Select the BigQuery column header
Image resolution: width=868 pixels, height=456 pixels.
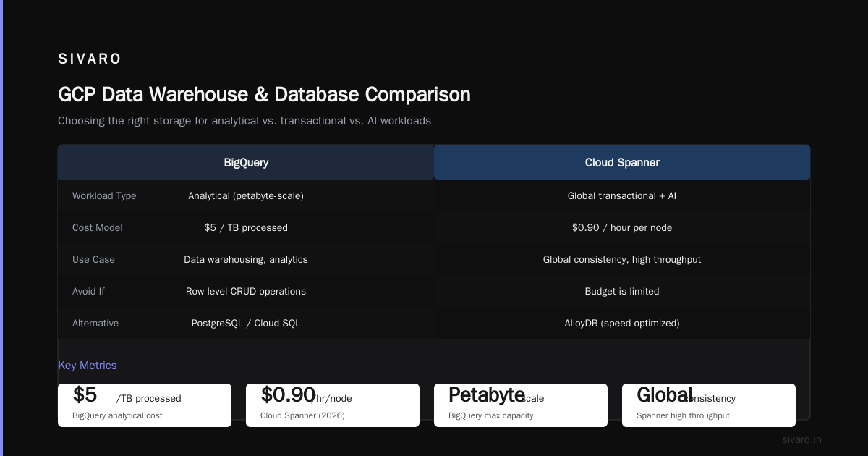coord(246,162)
